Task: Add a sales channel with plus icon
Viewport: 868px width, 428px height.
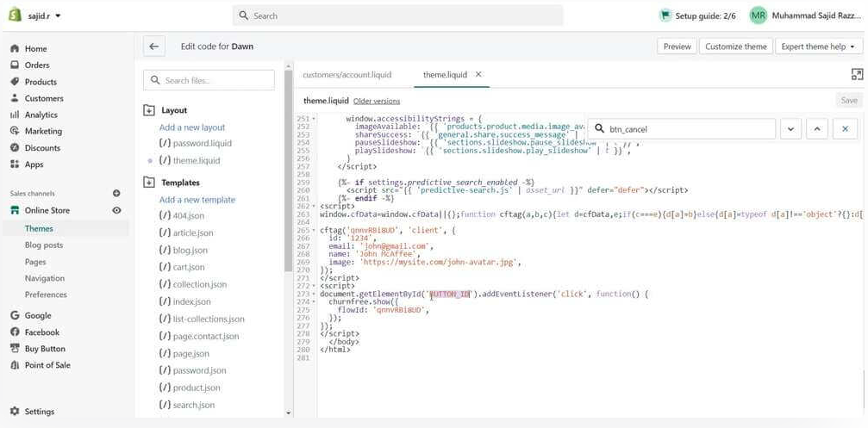Action: (116, 194)
